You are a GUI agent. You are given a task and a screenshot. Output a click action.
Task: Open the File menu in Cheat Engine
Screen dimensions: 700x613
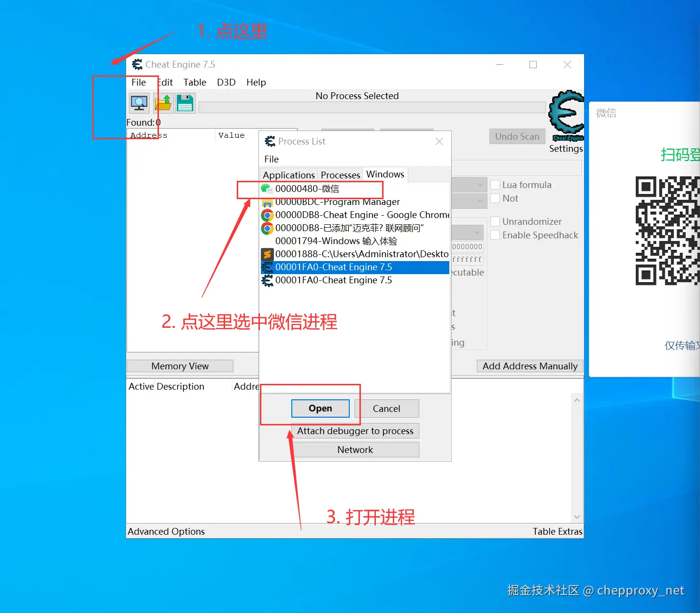[139, 82]
